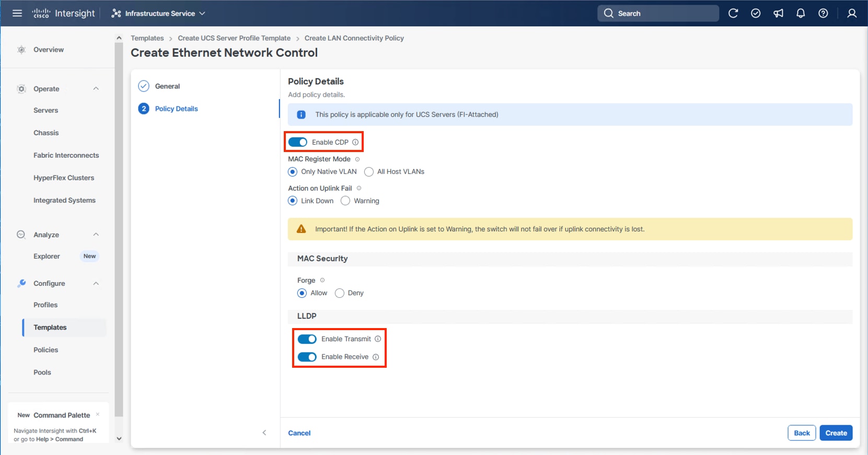The image size is (868, 455).
Task: Click sidebar scrollbar down arrow
Action: (119, 439)
